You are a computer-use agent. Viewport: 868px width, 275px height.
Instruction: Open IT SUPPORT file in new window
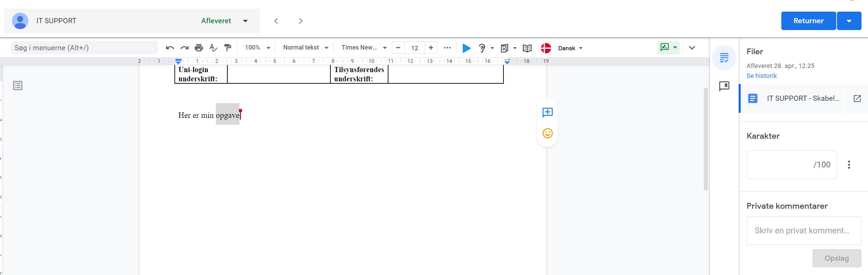coord(857,98)
